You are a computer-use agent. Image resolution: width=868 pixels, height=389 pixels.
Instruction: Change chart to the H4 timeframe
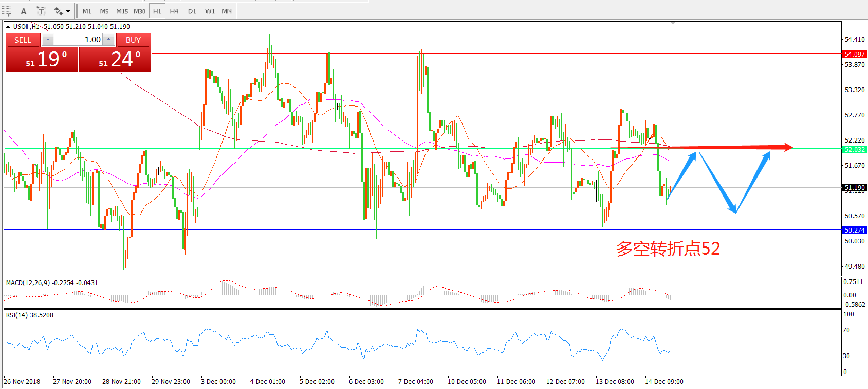pyautogui.click(x=174, y=11)
